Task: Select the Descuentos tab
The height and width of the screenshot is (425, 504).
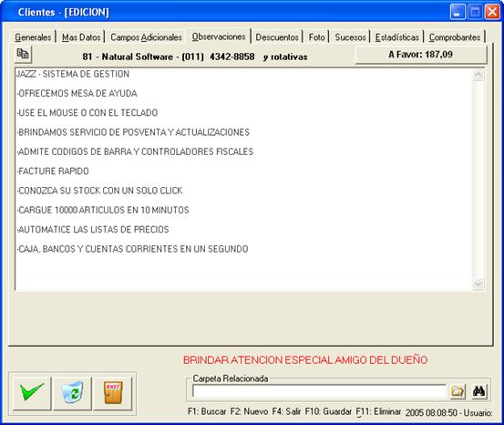Action: tap(277, 37)
